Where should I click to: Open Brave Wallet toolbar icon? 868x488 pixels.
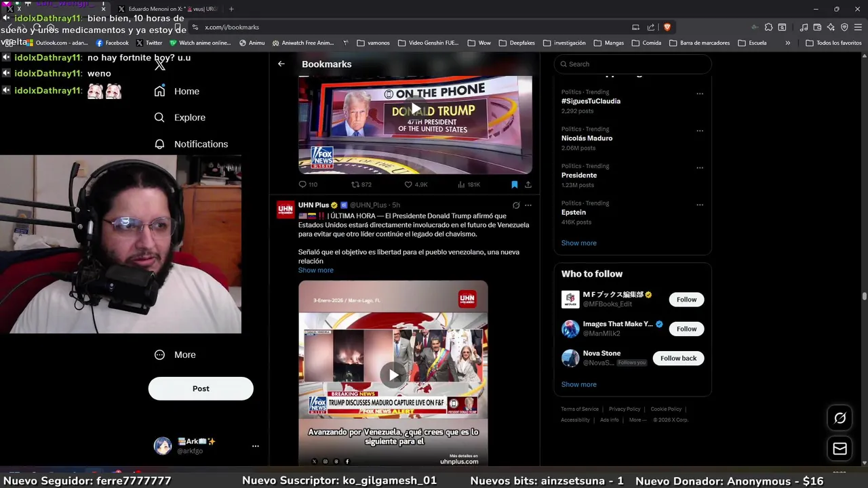coord(817,27)
